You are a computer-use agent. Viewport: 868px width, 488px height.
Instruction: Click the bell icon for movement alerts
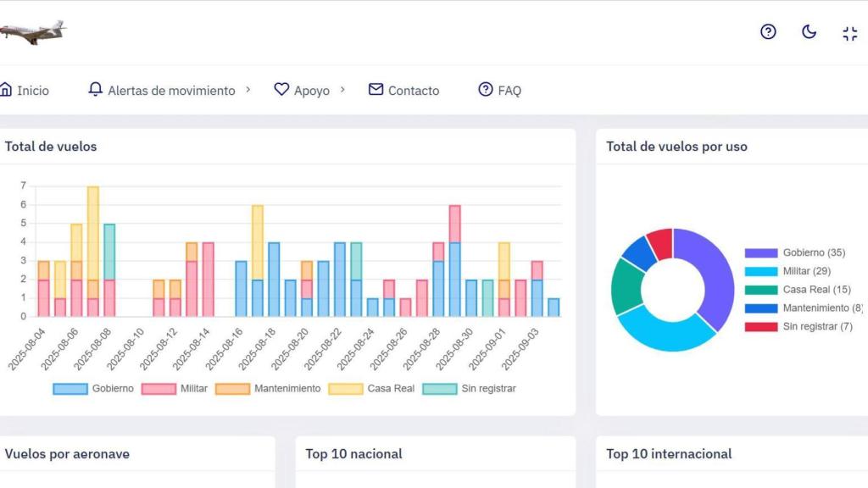pos(96,90)
